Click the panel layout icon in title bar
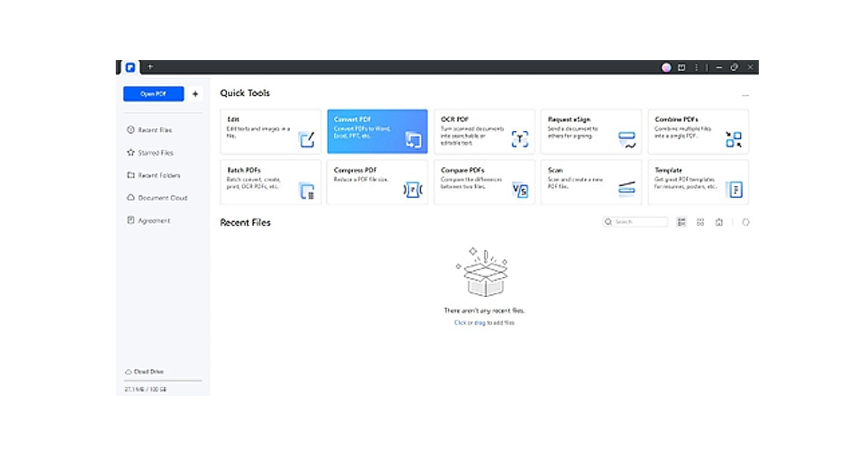Viewport: 868px width, 454px height. tap(681, 67)
